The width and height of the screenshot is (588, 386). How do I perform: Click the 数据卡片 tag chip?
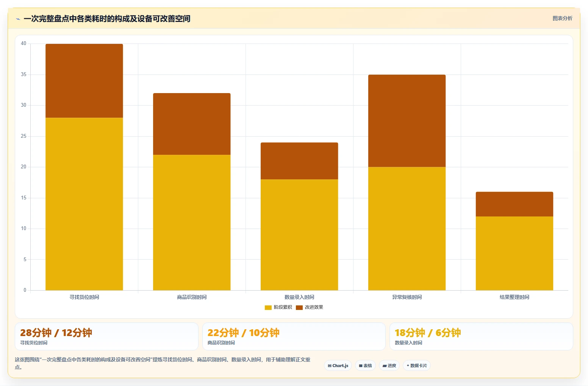pos(417,366)
